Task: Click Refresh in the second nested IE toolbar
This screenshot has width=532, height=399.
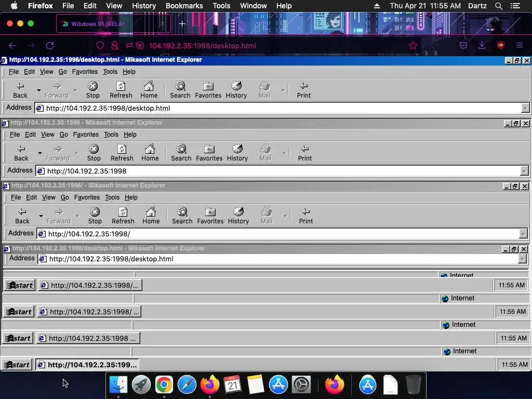Action: pyautogui.click(x=122, y=153)
